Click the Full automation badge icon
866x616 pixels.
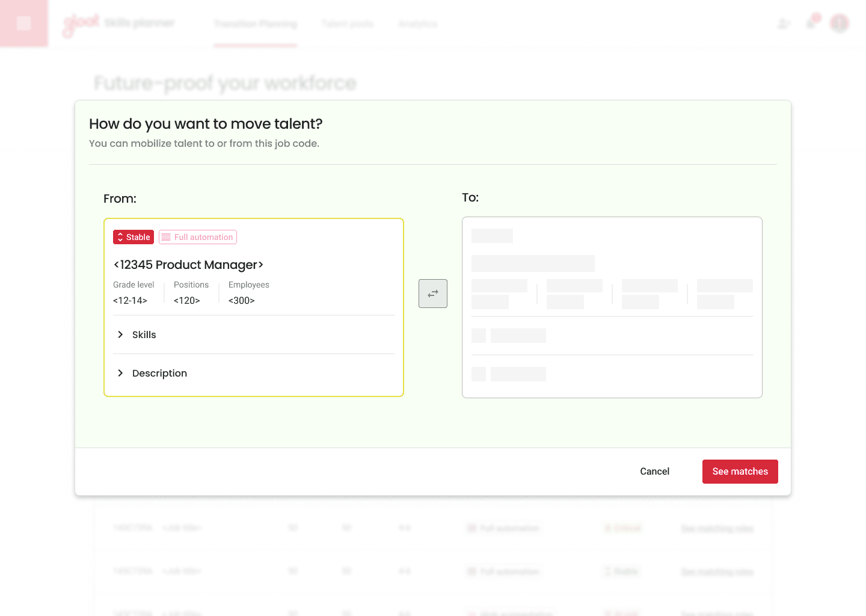[166, 237]
